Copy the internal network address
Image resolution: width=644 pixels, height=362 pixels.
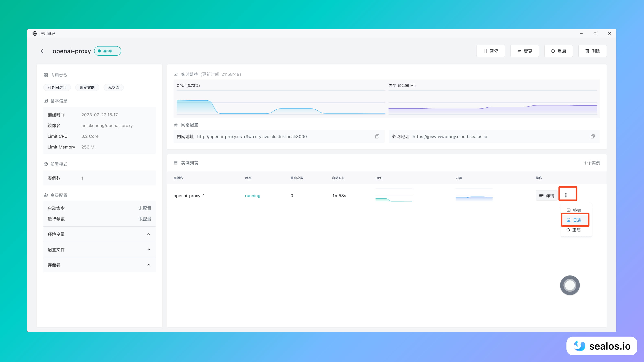pos(377,136)
